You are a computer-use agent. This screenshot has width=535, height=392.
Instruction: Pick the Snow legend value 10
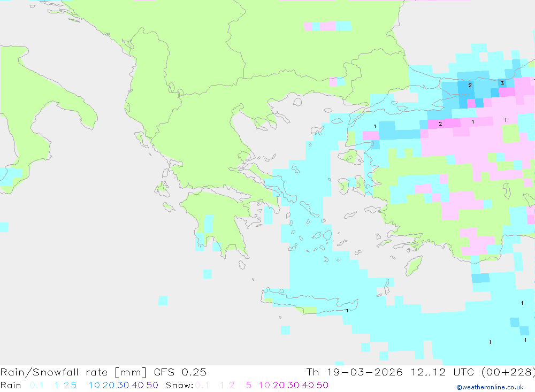pos(264,385)
